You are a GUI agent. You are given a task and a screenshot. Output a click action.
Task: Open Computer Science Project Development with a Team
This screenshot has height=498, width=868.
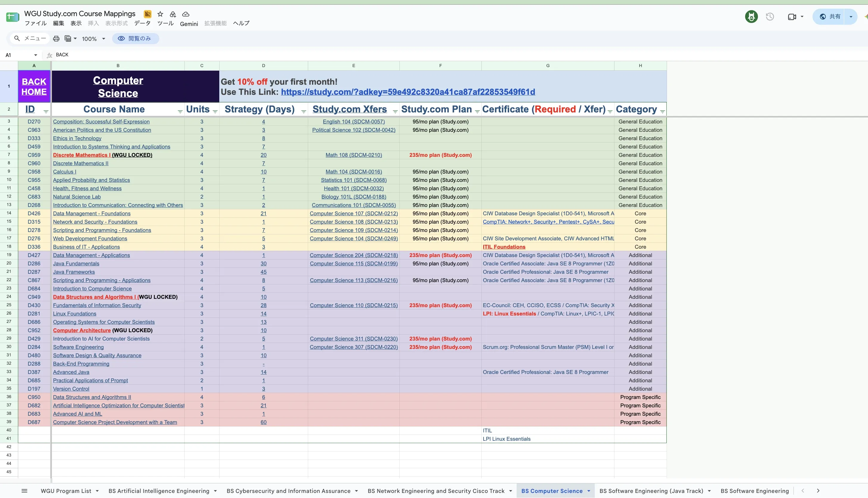point(115,422)
